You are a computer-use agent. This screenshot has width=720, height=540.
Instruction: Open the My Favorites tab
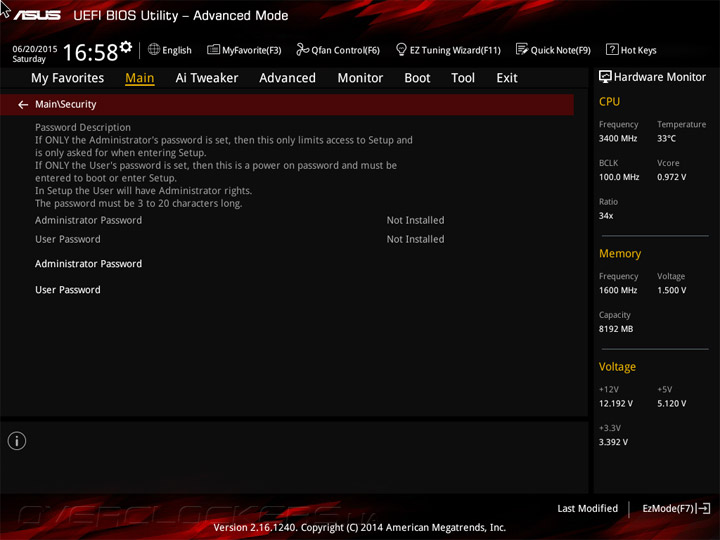point(68,78)
